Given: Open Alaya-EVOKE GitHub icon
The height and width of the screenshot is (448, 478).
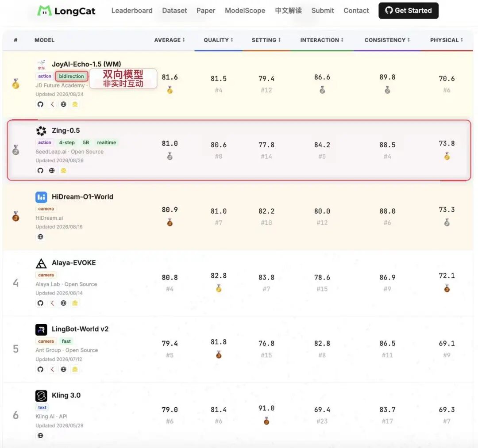Looking at the screenshot, I should point(40,303).
